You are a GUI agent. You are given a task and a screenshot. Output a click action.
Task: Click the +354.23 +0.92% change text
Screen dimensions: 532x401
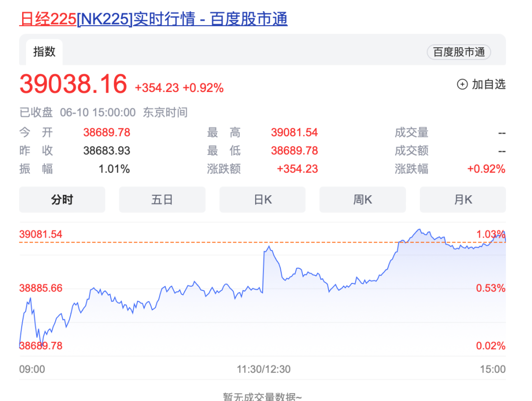coord(179,88)
